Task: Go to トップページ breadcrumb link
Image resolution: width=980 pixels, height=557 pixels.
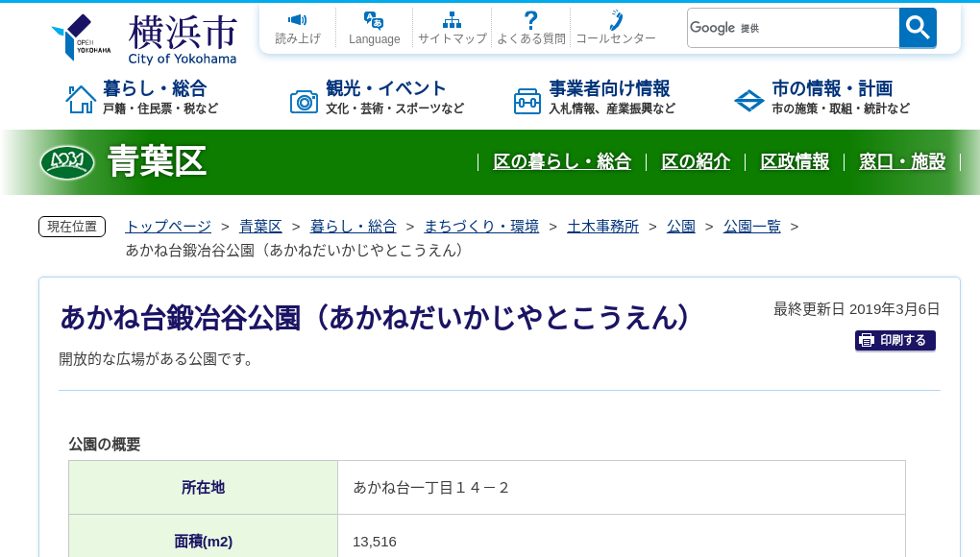Action: click(x=166, y=226)
